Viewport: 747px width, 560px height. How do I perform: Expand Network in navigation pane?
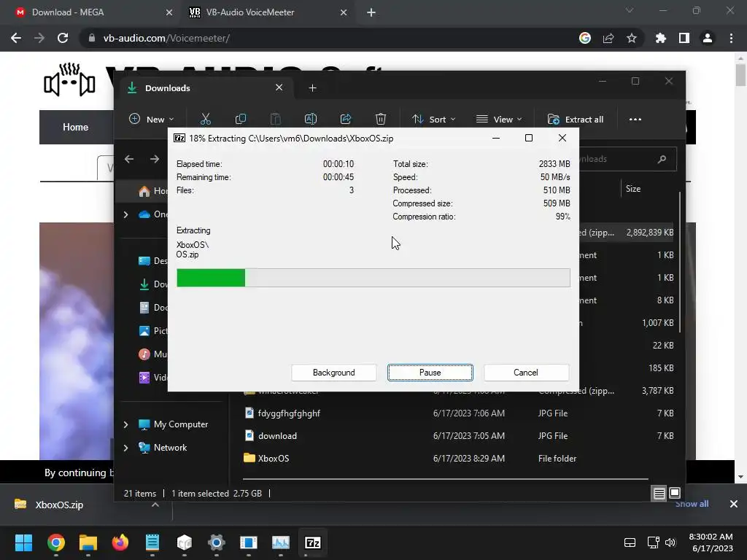click(x=125, y=448)
